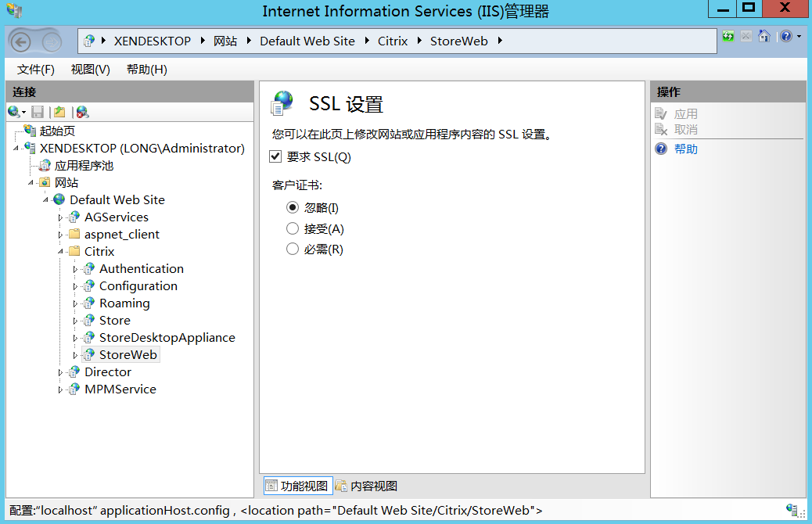Click the stop loading icon
This screenshot has width=812, height=524.
click(x=746, y=36)
